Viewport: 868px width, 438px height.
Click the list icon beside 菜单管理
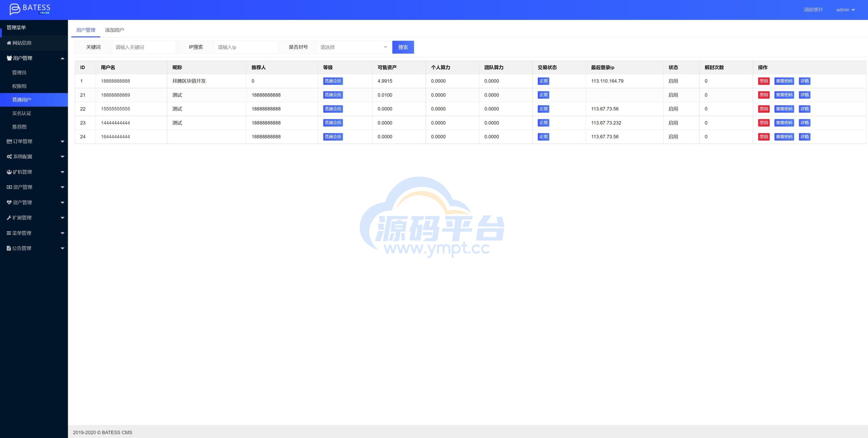(9, 233)
